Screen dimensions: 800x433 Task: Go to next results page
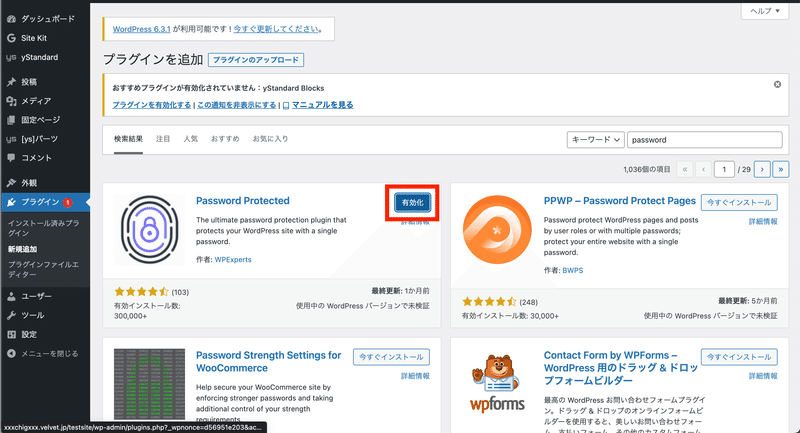[x=762, y=169]
